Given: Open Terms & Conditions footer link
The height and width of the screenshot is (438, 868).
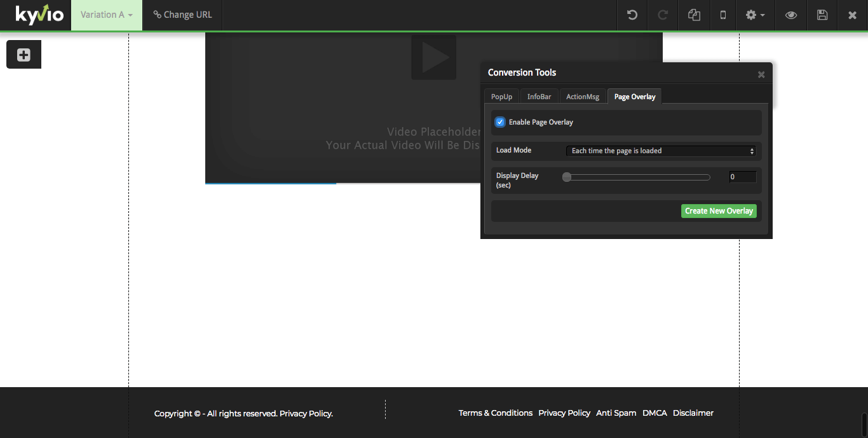Looking at the screenshot, I should 496,413.
